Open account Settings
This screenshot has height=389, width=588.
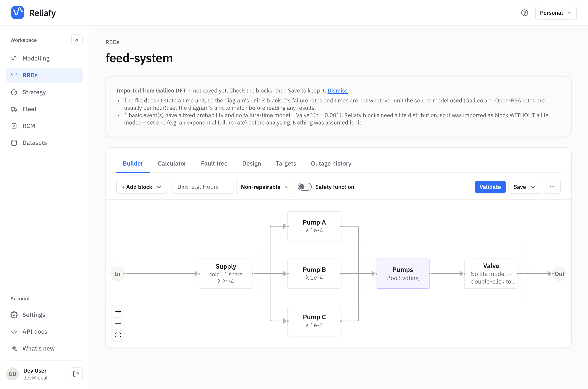click(x=44, y=315)
